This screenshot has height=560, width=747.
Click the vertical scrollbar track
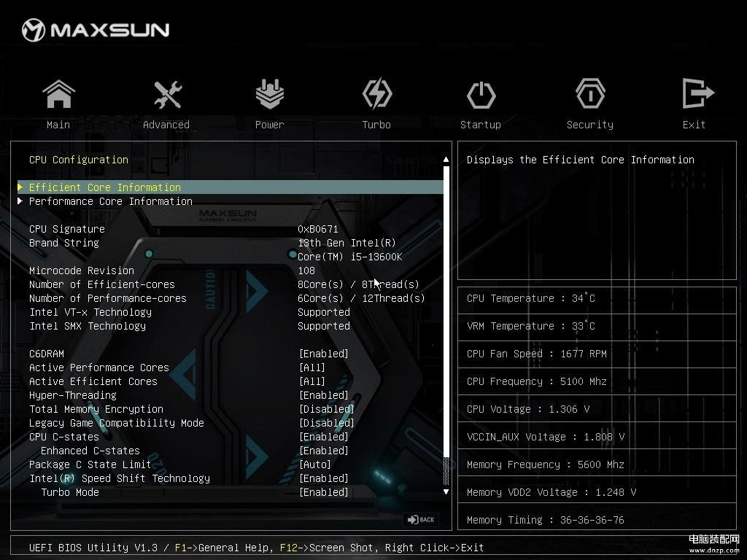[446, 325]
